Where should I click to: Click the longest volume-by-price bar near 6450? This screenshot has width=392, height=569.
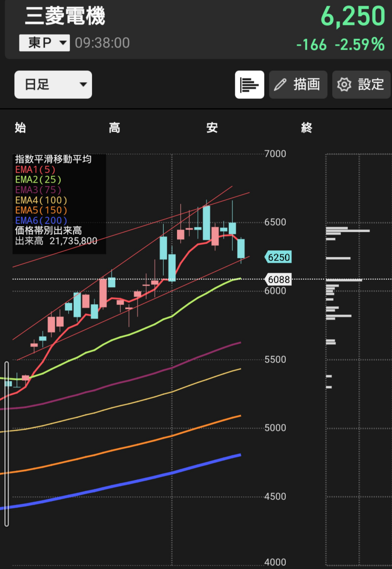[x=348, y=231]
